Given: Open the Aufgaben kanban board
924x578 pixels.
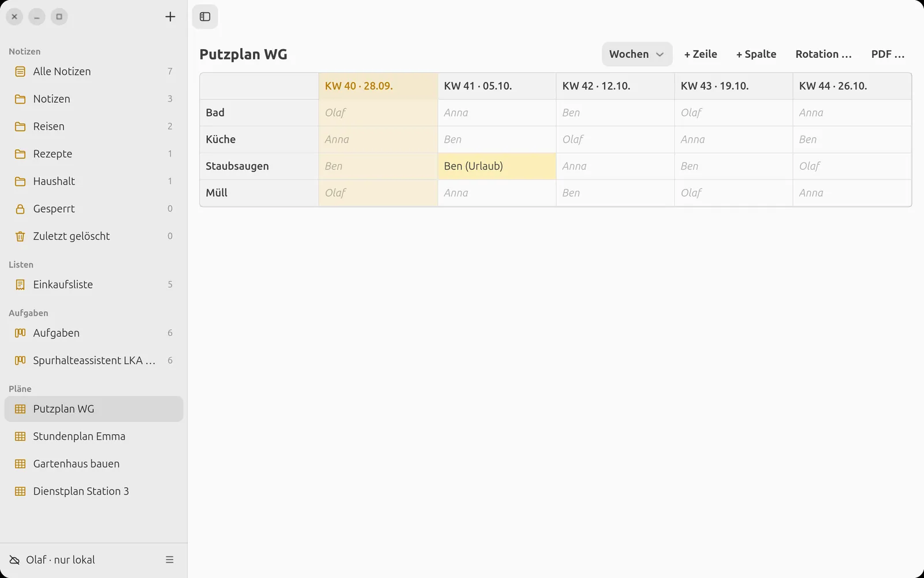Looking at the screenshot, I should [94, 333].
